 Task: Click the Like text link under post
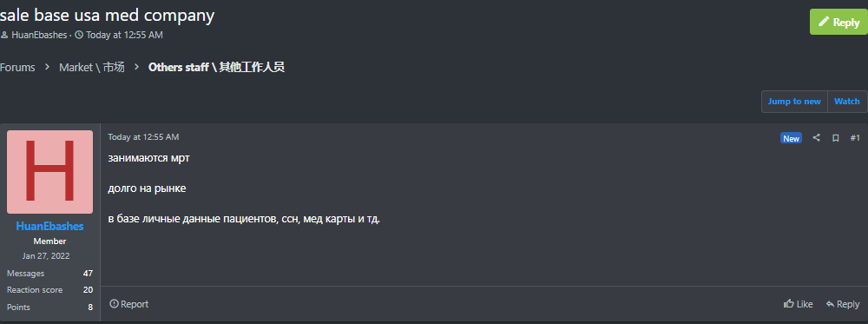805,304
